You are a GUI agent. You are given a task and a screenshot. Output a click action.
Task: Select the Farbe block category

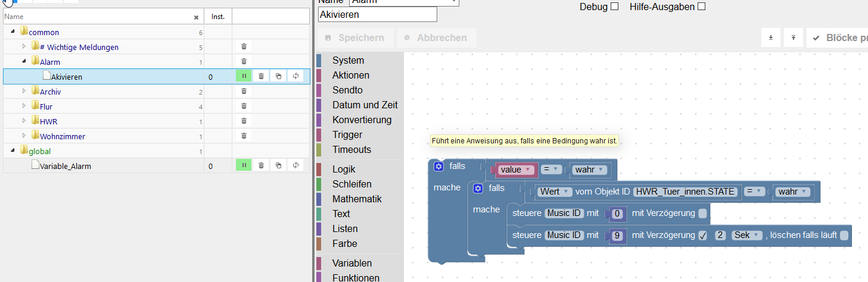tap(345, 243)
